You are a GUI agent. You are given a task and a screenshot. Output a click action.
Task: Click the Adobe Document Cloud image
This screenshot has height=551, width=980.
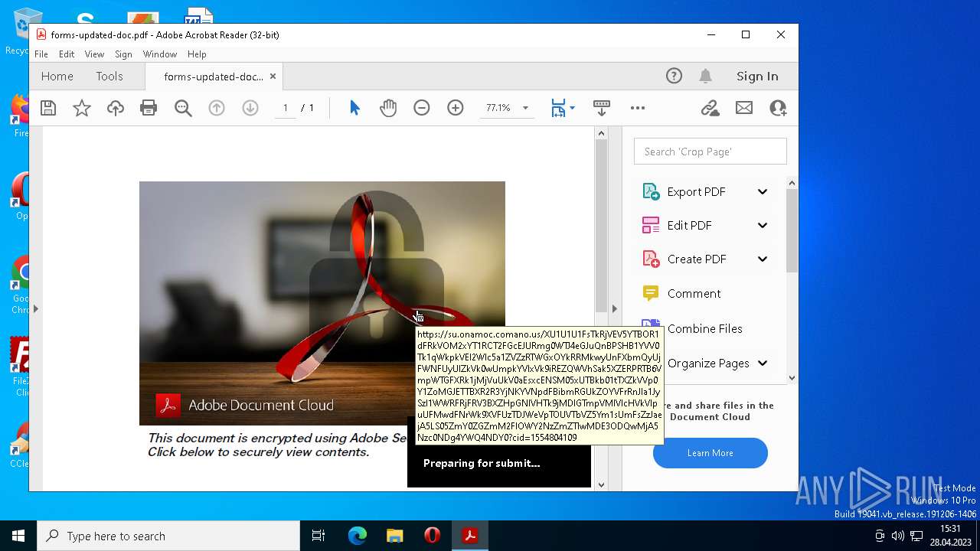click(x=322, y=303)
